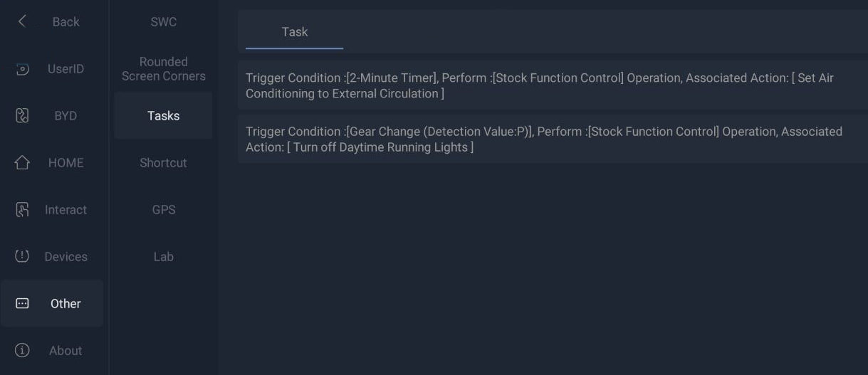Click the Devices alert icon
This screenshot has height=375, width=868.
(22, 256)
